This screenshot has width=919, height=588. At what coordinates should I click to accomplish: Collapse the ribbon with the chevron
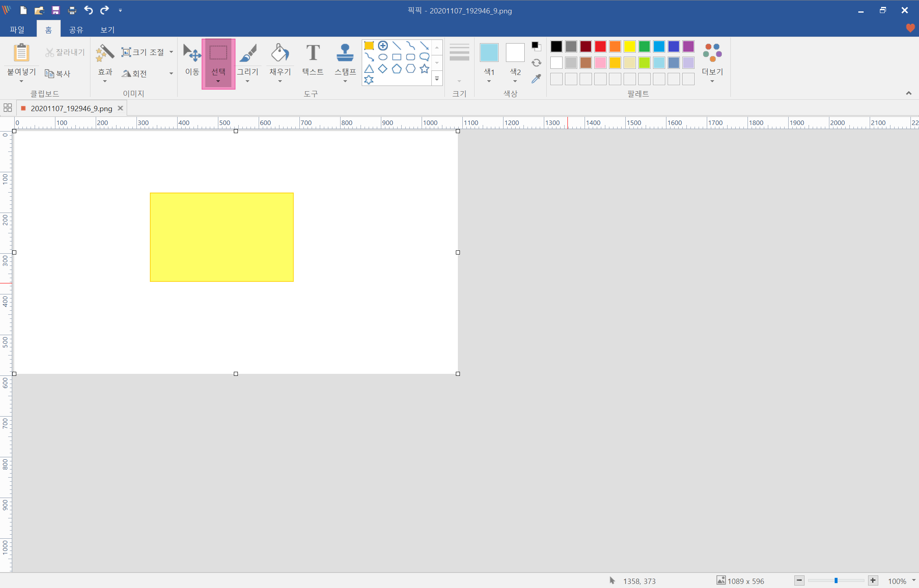[x=908, y=93]
